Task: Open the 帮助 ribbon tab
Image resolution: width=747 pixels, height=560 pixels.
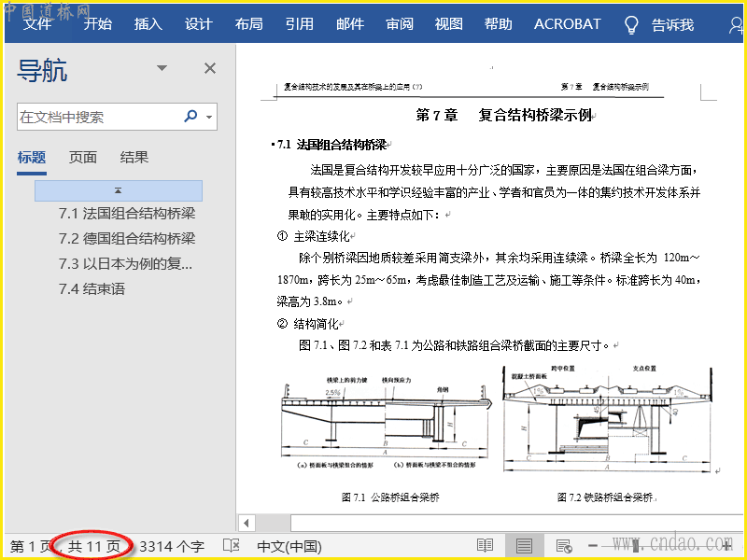Action: [x=499, y=24]
